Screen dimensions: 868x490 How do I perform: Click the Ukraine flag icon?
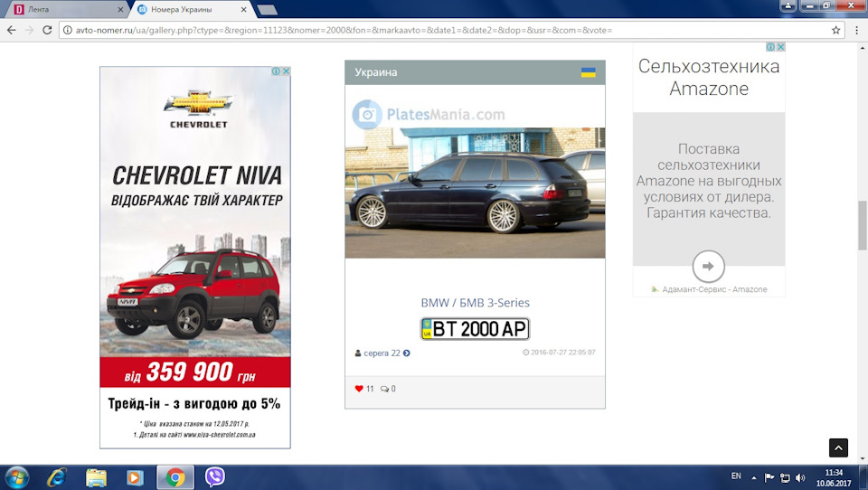pyautogui.click(x=588, y=72)
